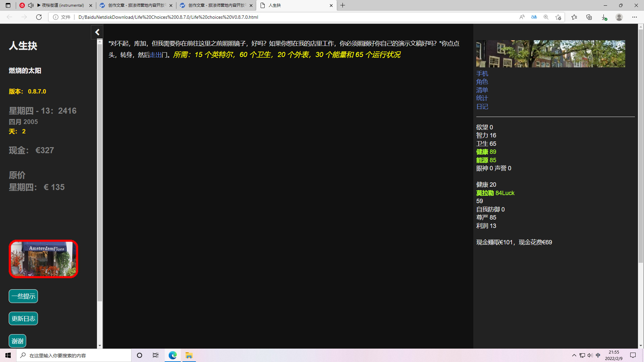
Task: Click the translate page icon in address bar
Action: pos(534,17)
